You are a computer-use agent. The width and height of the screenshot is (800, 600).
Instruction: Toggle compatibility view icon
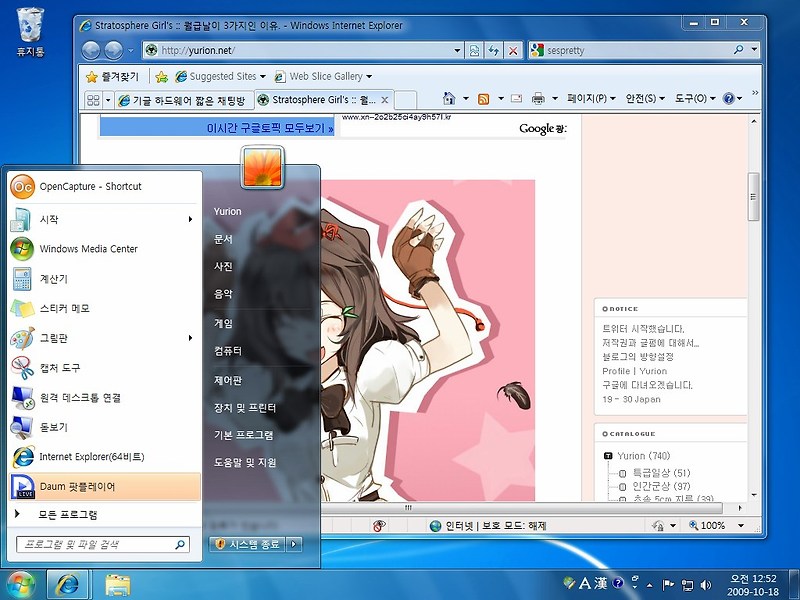coord(474,51)
